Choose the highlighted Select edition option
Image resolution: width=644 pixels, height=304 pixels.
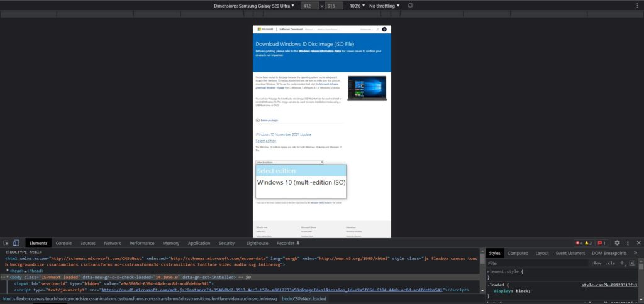(x=301, y=171)
